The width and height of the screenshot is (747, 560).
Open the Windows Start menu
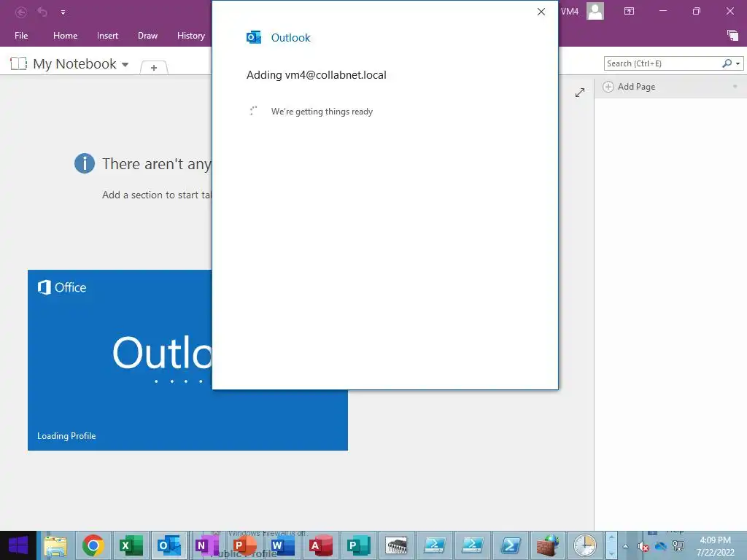[18, 545]
